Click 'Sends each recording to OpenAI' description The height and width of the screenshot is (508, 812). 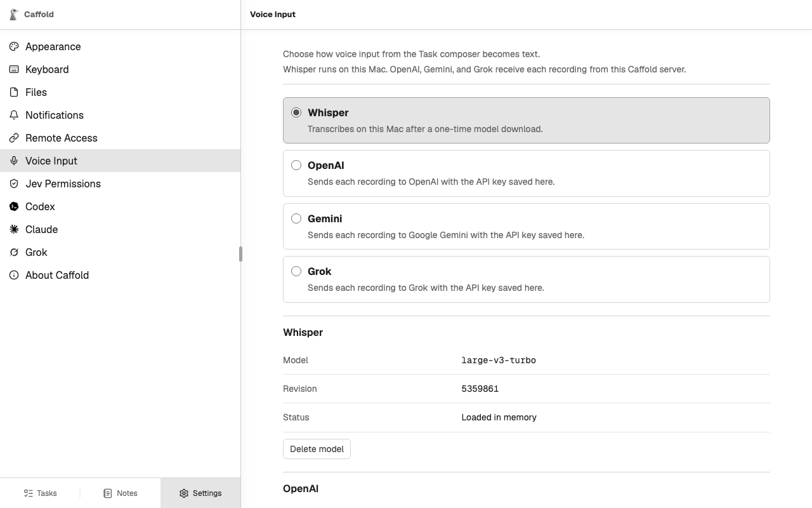[431, 182]
